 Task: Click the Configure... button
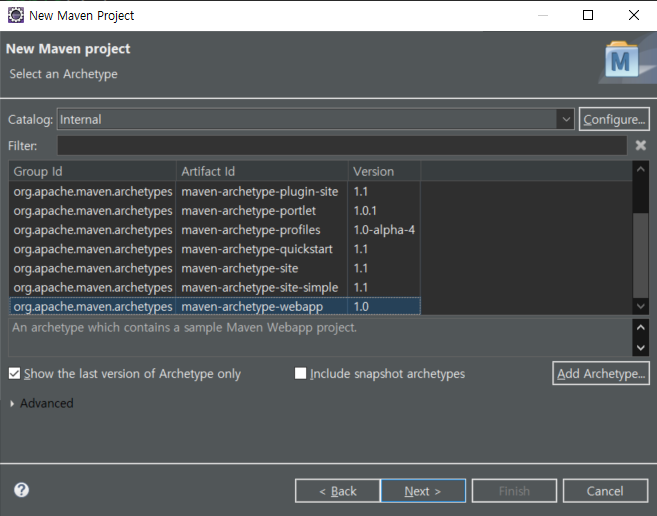(x=614, y=119)
